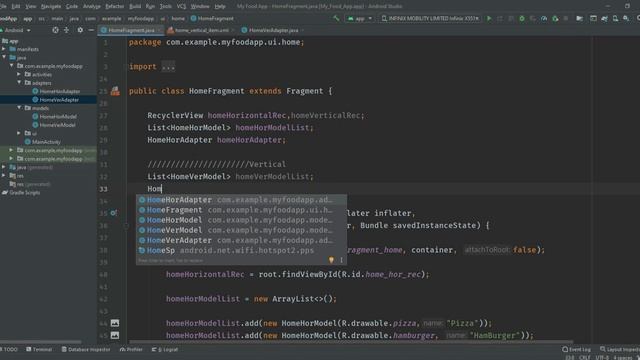This screenshot has width=640, height=360.
Task: Click the Profile app icon in toolbar
Action: 544,18
